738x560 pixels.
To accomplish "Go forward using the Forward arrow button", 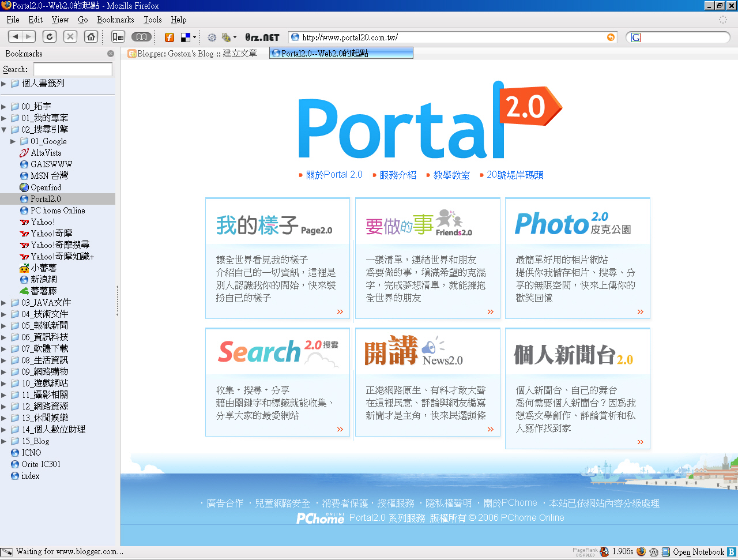I will point(29,37).
